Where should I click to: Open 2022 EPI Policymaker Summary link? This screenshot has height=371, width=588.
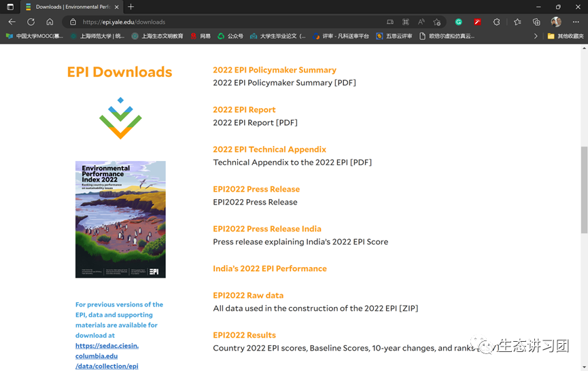275,70
